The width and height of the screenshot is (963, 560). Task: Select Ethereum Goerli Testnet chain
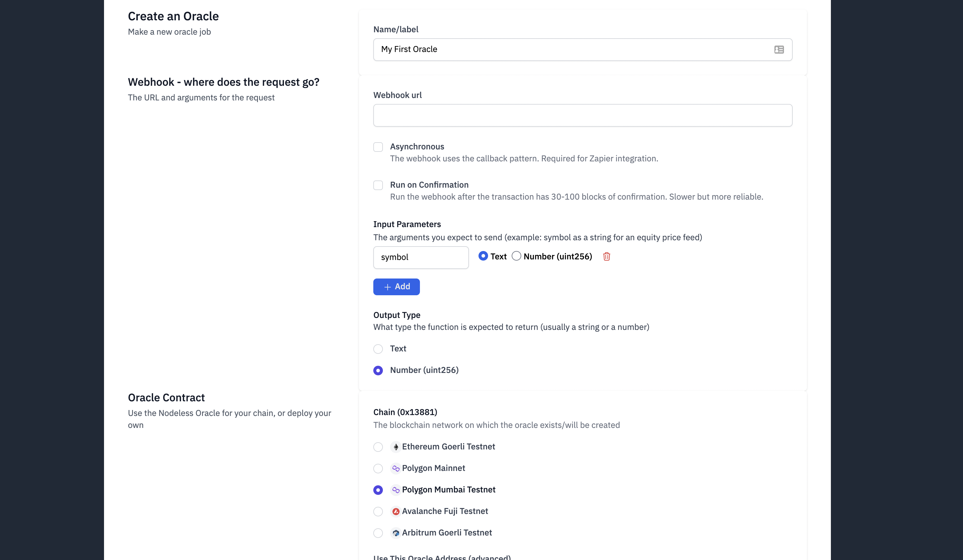[378, 447]
